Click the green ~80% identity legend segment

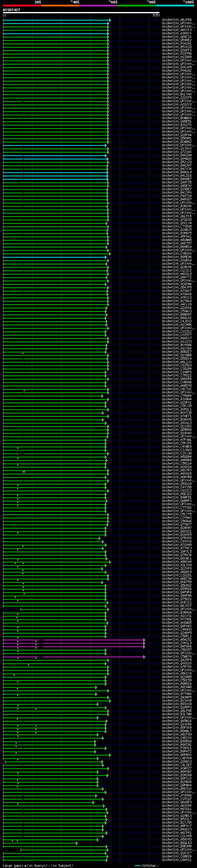pos(137,6)
